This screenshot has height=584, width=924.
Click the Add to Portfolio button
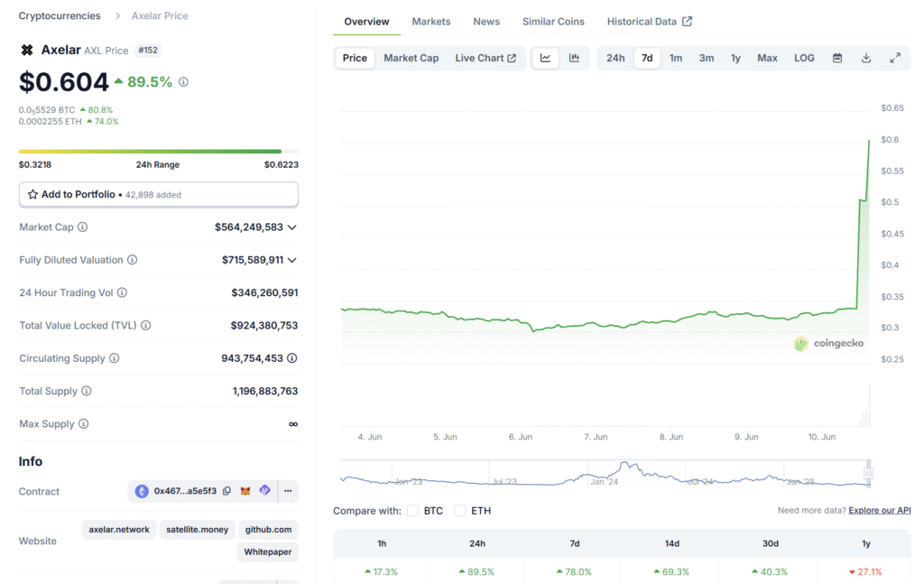pos(159,194)
